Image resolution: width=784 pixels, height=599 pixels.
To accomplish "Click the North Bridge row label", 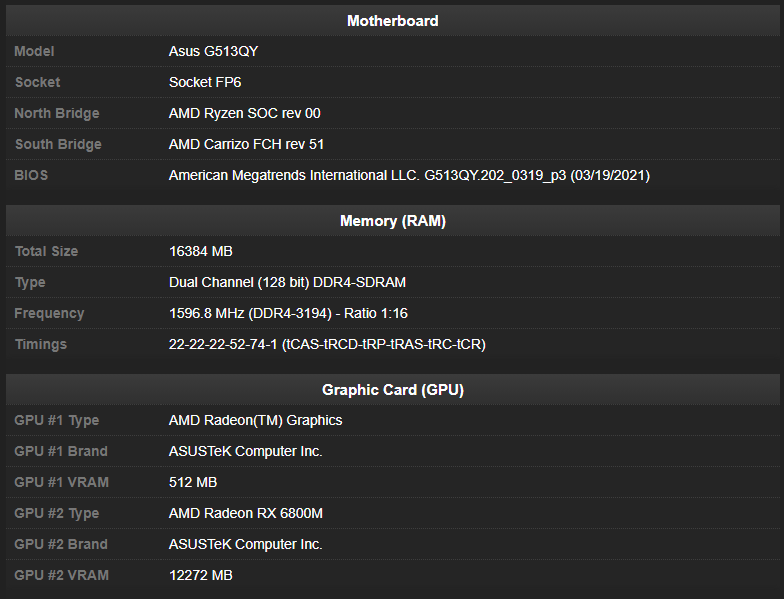I will (x=57, y=113).
